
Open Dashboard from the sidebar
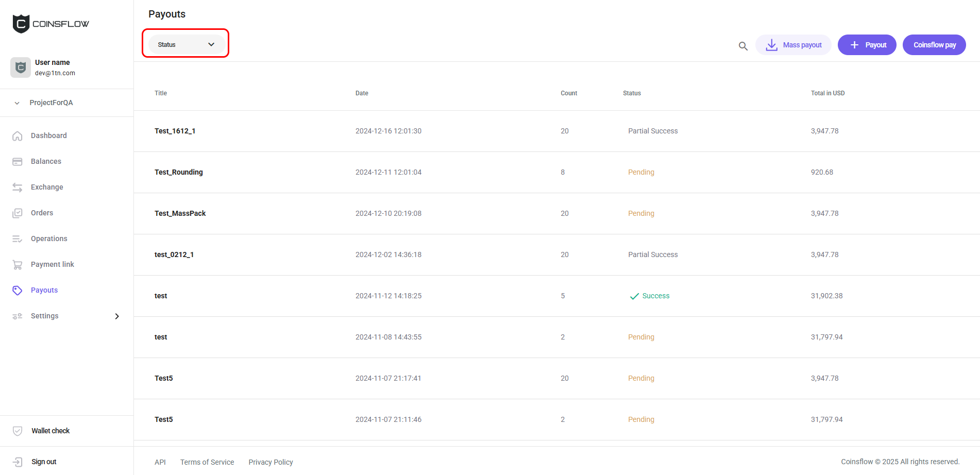click(x=49, y=135)
